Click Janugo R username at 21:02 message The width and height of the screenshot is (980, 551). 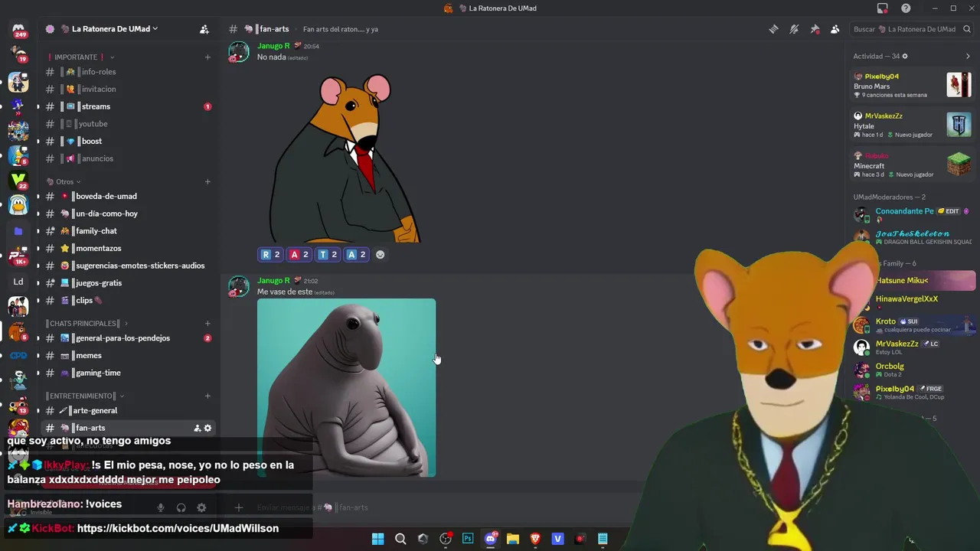click(273, 281)
